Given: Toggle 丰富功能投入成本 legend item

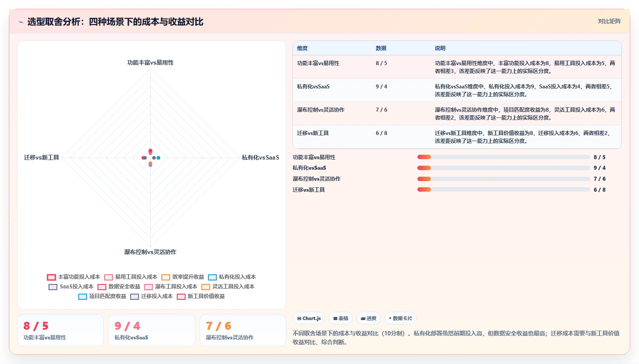Looking at the screenshot, I should (x=74, y=277).
